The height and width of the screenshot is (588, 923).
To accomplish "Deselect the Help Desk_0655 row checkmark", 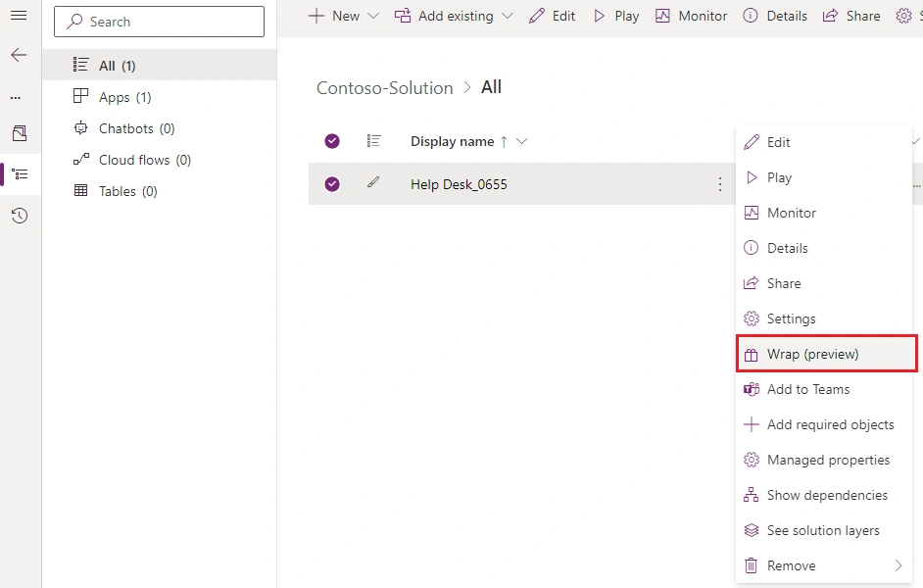I will pos(332,184).
